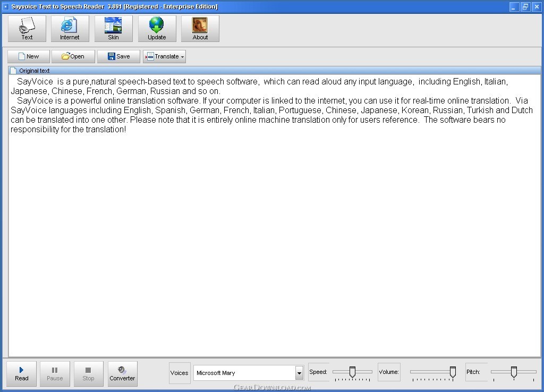544x392 pixels.
Task: Click the Speed slider handle
Action: (x=353, y=372)
